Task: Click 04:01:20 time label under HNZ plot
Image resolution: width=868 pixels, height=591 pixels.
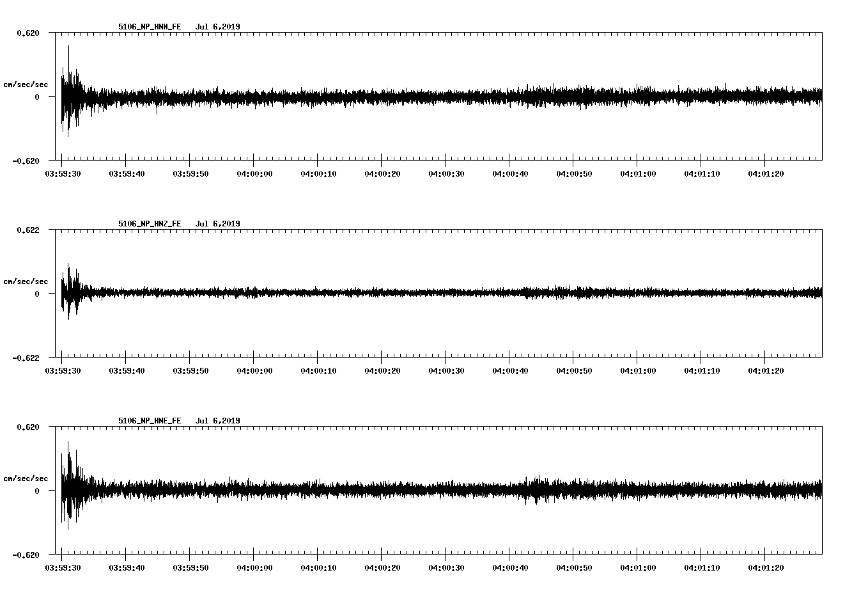Action: tap(766, 370)
